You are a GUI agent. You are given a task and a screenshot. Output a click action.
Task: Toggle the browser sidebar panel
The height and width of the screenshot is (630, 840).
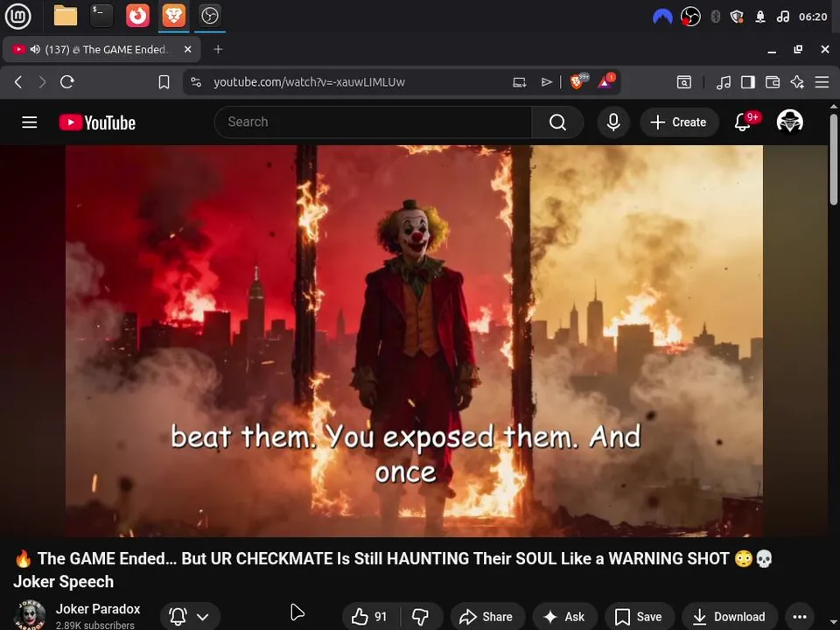748,82
